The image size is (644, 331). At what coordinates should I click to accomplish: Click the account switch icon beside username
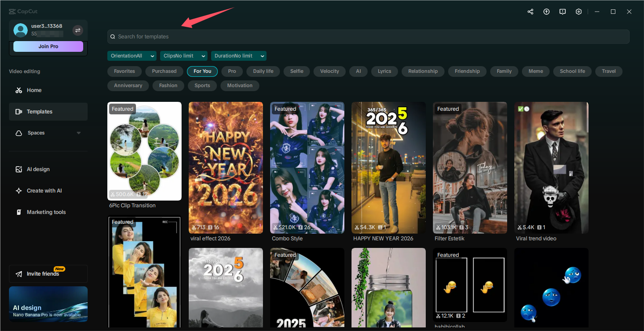pyautogui.click(x=78, y=30)
